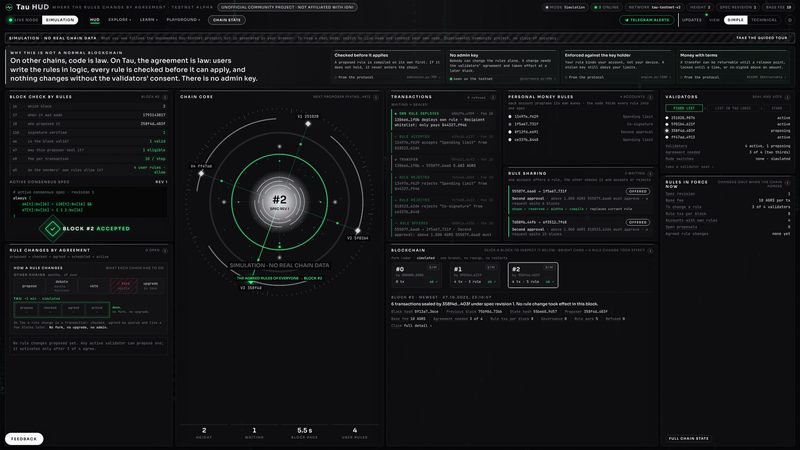Select the Fixed List validators tab
This screenshot has height=450, width=800.
pos(684,108)
